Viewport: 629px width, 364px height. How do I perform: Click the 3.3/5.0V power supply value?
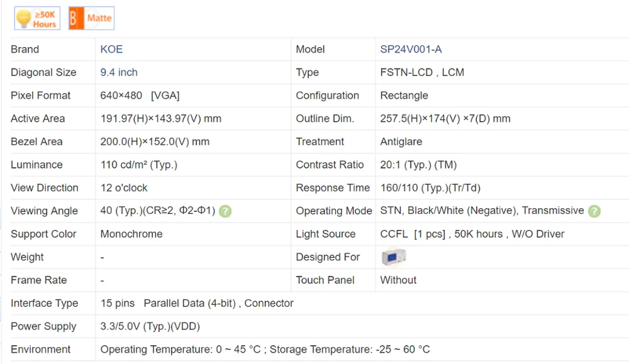(x=150, y=326)
